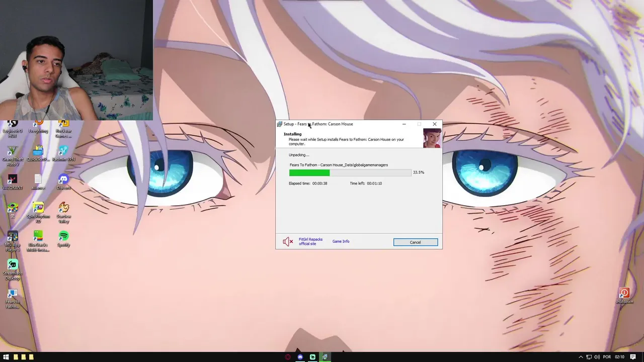The width and height of the screenshot is (644, 362).
Task: Open the notification center icon
Action: [633, 357]
